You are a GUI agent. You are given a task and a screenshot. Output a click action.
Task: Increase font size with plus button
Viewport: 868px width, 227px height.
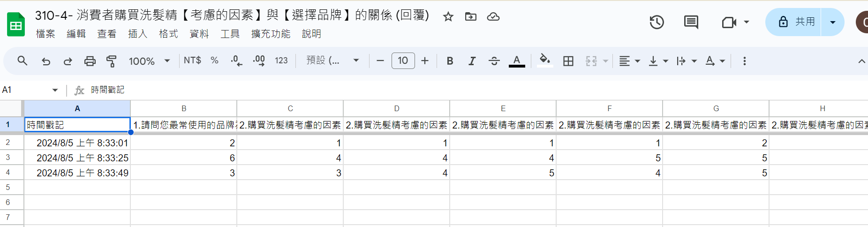[x=425, y=61]
